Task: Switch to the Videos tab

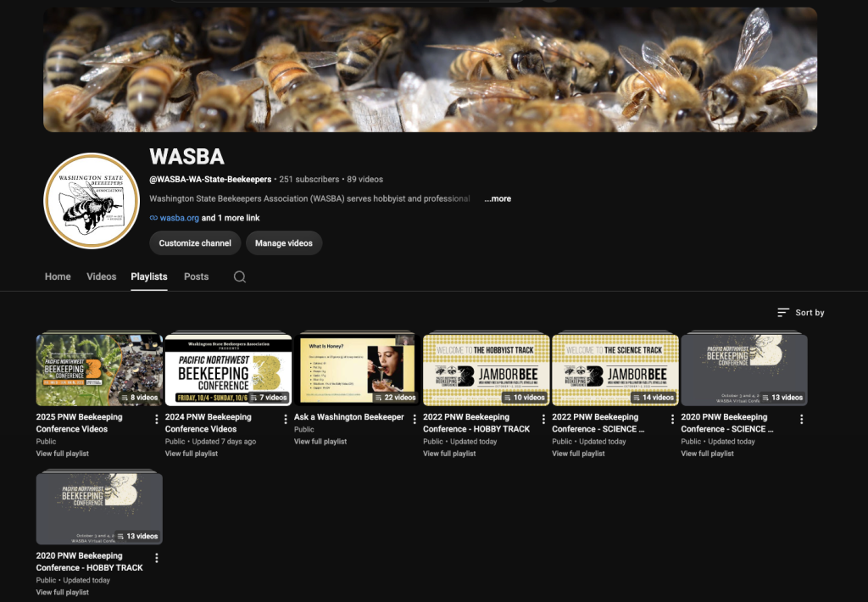Action: [x=102, y=276]
